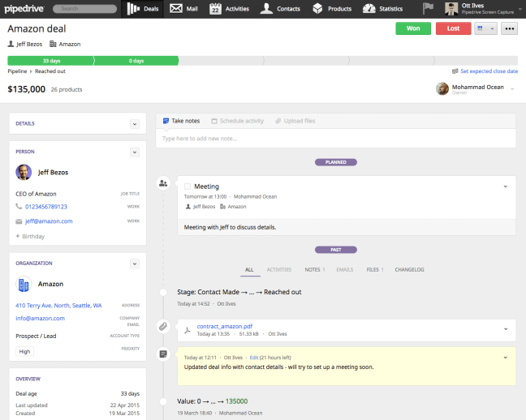Open the deal view switcher dropdown
The height and width of the screenshot is (420, 526).
point(486,28)
